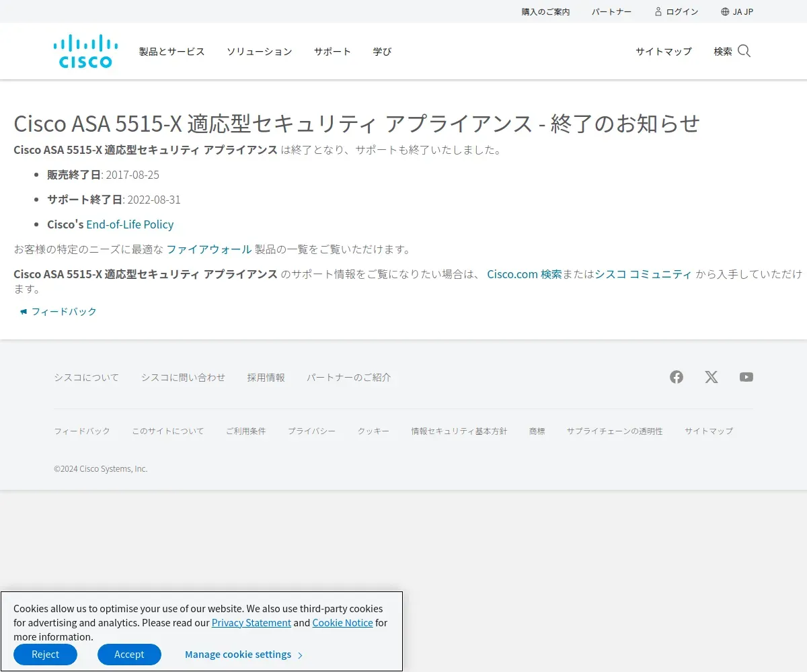Click the login person icon
The image size is (807, 672).
658,11
